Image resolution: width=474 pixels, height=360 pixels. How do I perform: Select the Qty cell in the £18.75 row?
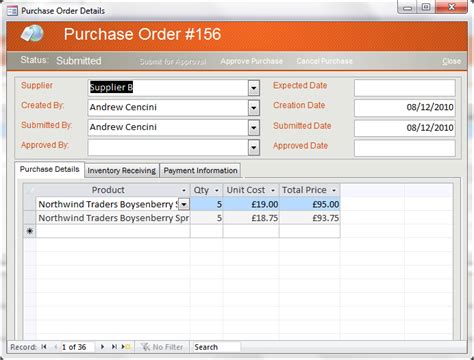[206, 218]
